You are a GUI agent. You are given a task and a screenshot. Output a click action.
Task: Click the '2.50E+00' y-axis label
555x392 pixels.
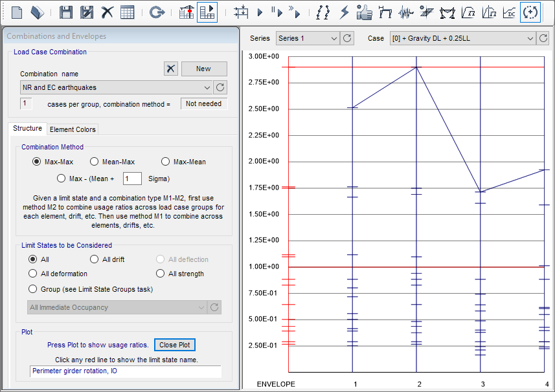264,109
